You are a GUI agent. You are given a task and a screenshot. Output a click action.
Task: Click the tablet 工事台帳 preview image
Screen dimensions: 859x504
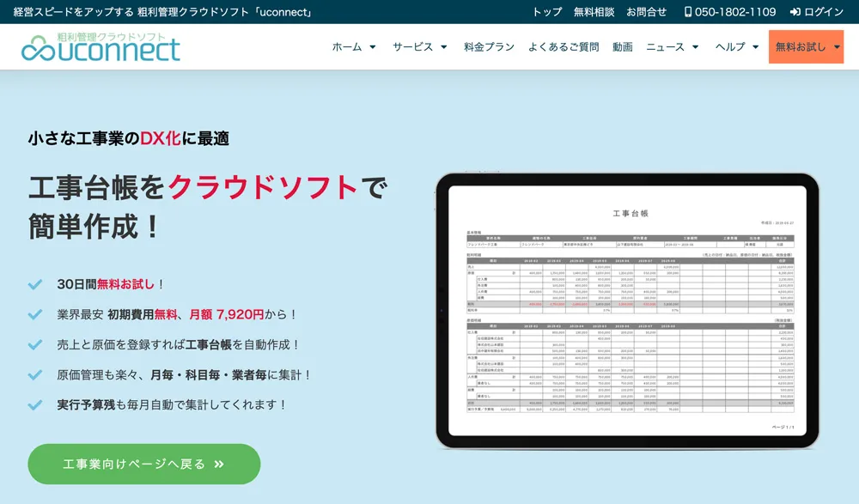point(626,311)
